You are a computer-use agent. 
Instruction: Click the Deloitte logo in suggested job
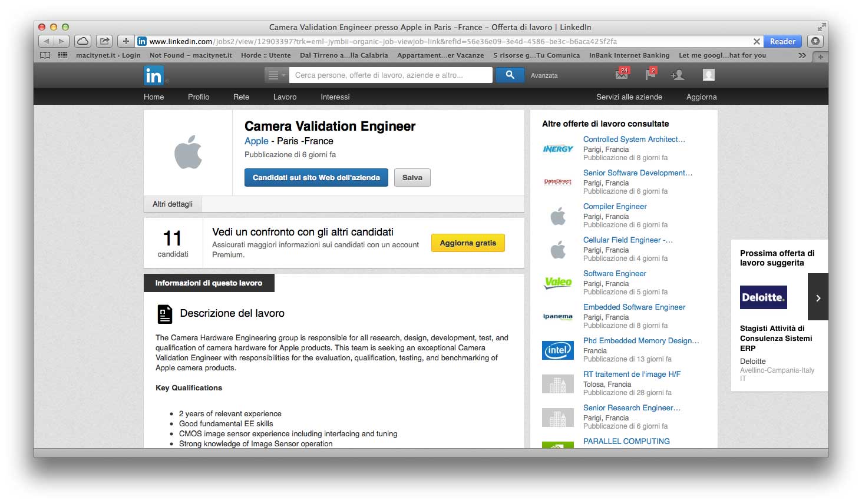click(x=764, y=297)
